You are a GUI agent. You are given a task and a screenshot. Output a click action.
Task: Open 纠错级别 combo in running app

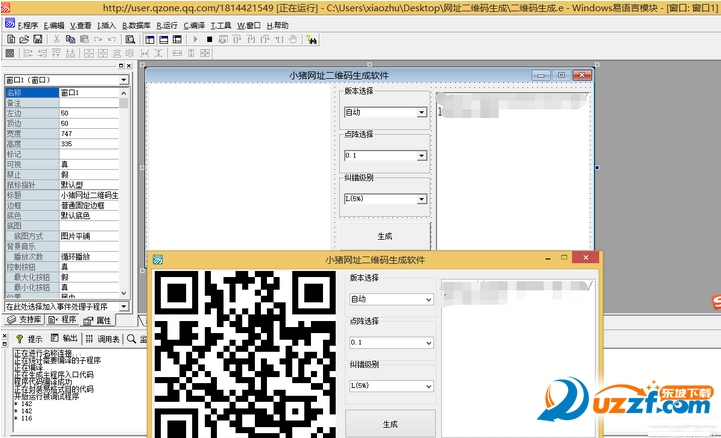click(x=391, y=386)
